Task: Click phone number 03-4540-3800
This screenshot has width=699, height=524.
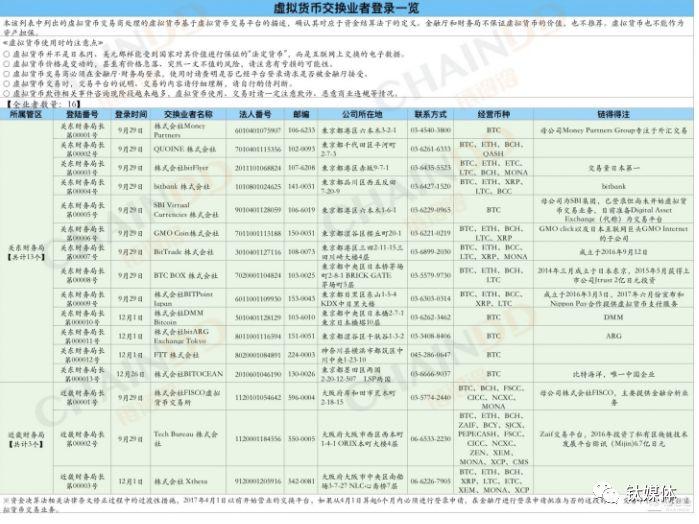Action: coord(430,130)
